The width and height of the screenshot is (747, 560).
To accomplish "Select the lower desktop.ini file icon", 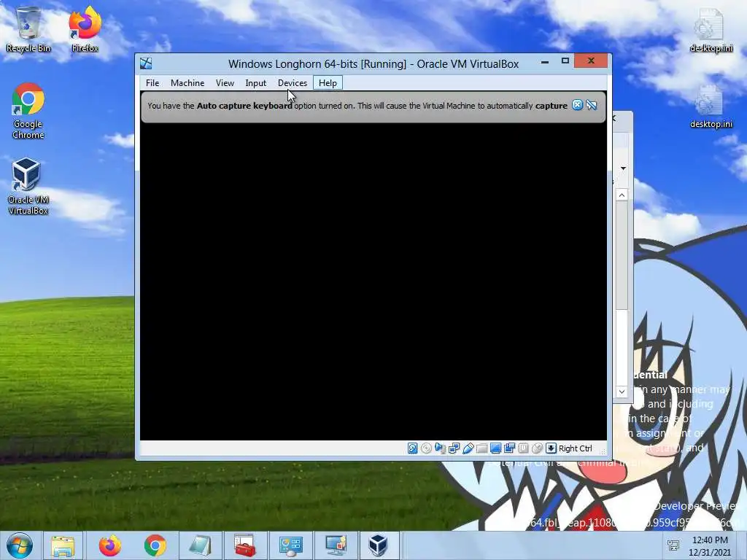I will (x=711, y=106).
